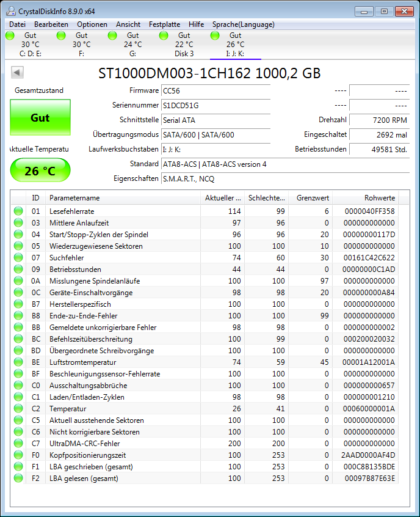
Task: Click status icon for Laden/Entladen-Zyklen row
Action: pyautogui.click(x=18, y=397)
